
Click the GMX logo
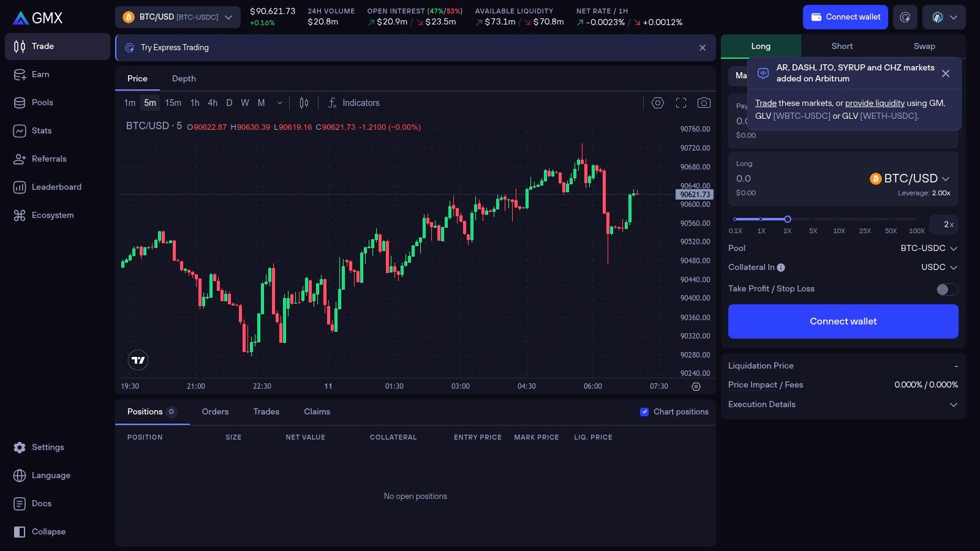coord(37,18)
